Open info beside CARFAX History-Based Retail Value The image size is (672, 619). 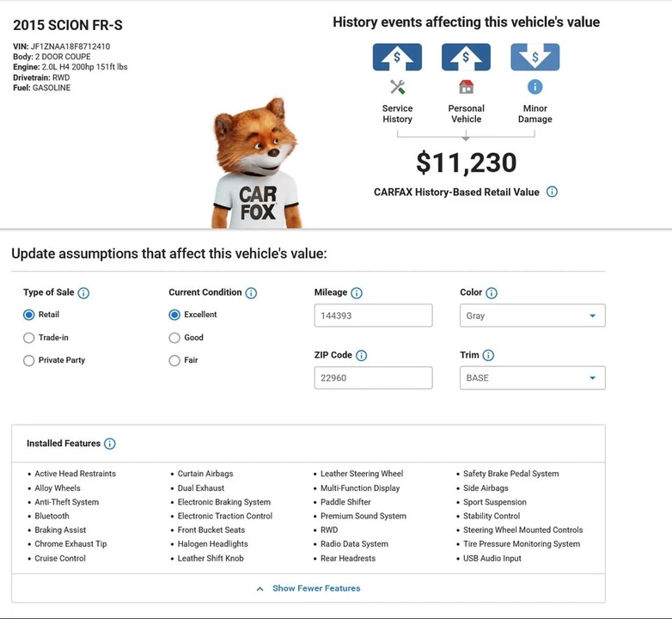coord(552,192)
